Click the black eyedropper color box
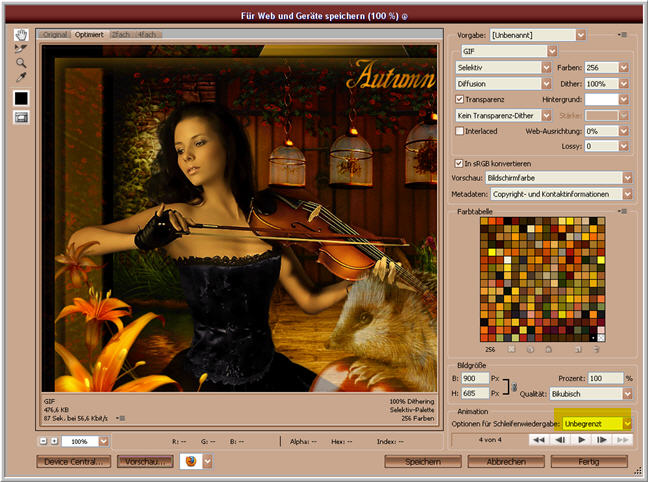 (x=21, y=98)
